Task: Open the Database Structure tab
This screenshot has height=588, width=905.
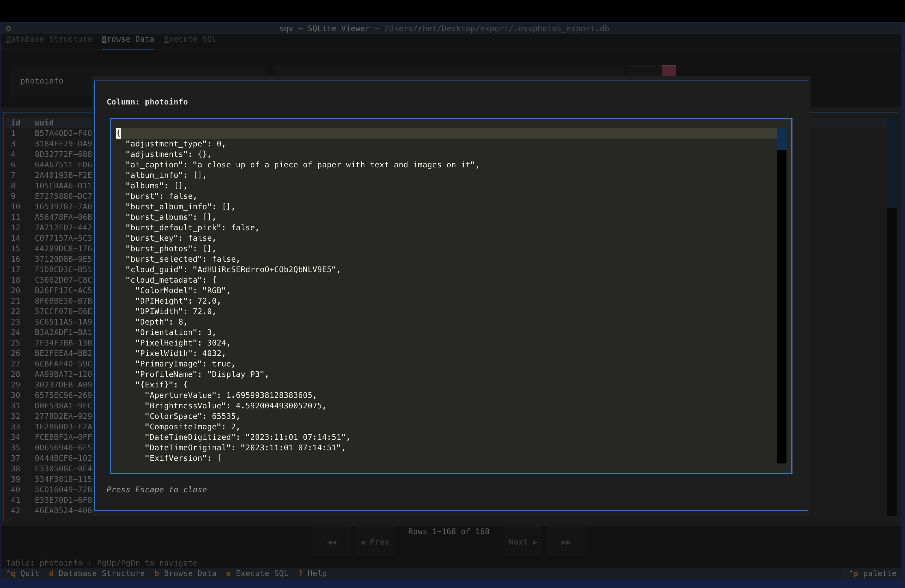Action: pos(49,39)
